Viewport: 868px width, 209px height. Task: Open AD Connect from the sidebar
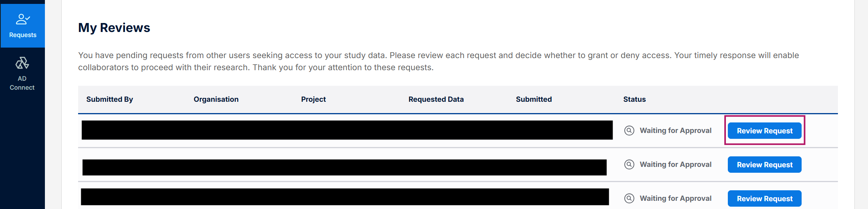click(22, 74)
